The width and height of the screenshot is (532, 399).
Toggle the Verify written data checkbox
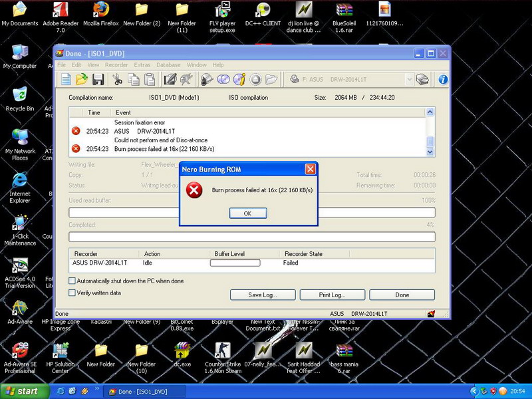point(72,293)
